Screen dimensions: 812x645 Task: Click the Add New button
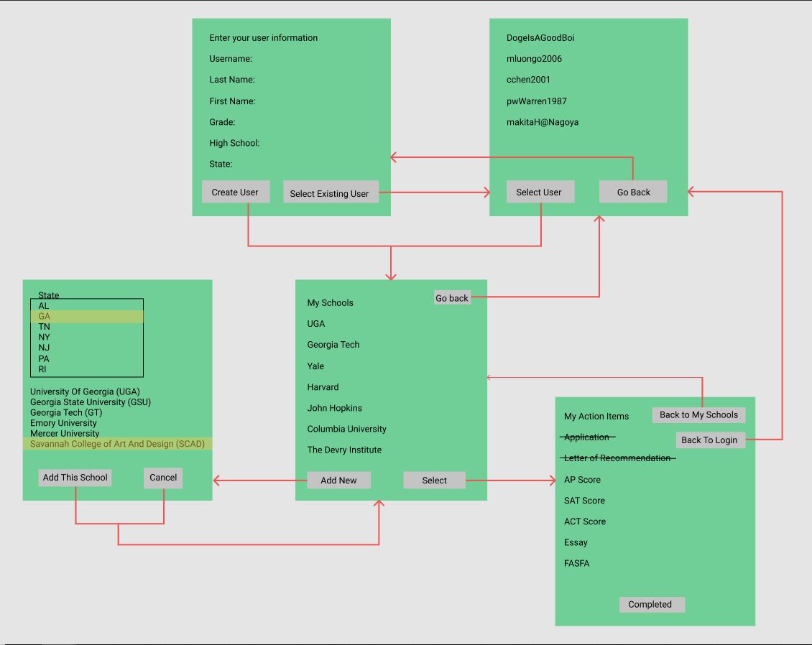pyautogui.click(x=338, y=480)
